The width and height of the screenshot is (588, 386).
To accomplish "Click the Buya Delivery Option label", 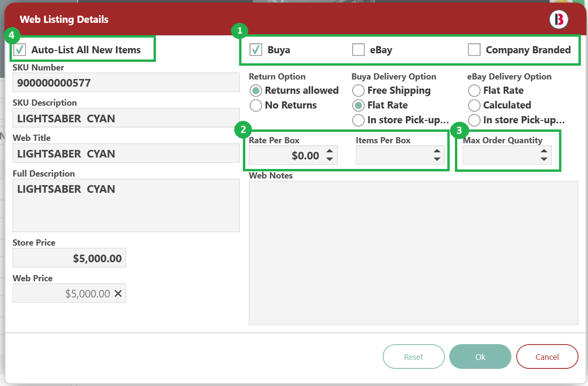I will tap(394, 77).
